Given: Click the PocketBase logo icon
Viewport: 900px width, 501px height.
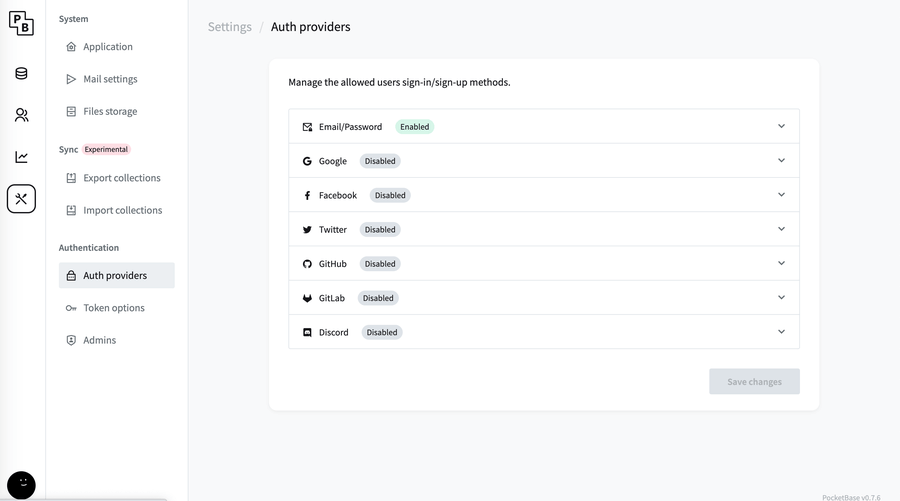Looking at the screenshot, I should pos(21,23).
